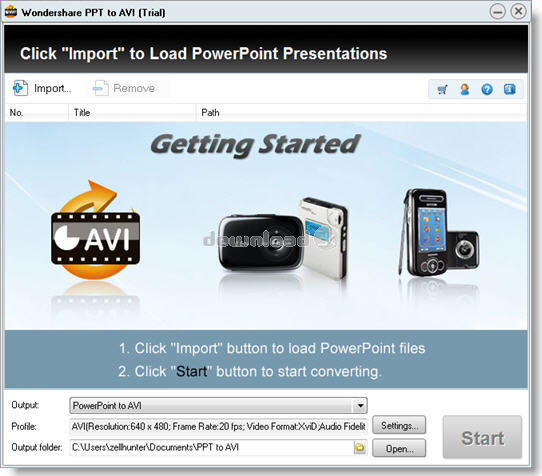Click Open to view output folder

pyautogui.click(x=399, y=448)
